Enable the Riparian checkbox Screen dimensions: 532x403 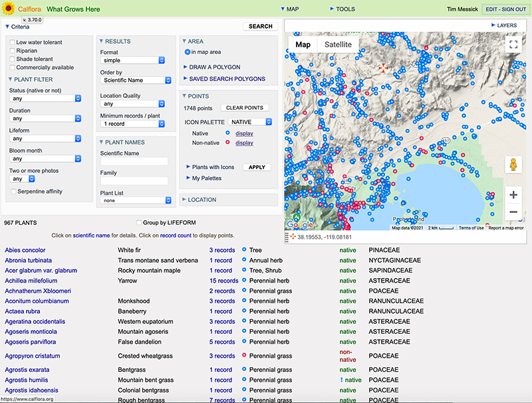point(12,51)
